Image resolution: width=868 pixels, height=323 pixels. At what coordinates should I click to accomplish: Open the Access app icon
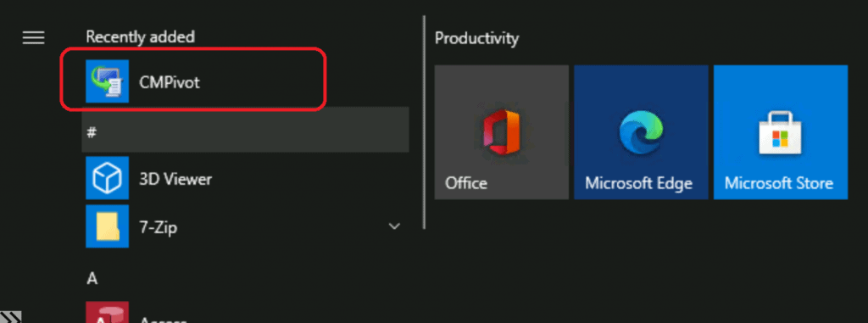click(x=108, y=312)
